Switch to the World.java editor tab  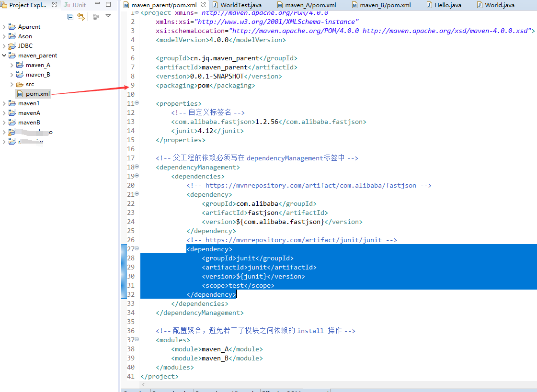tap(499, 5)
